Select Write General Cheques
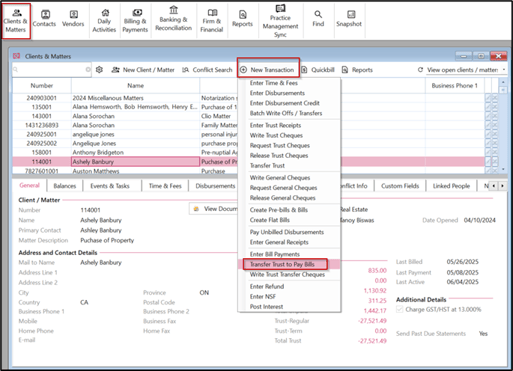Screen dimensions: 513x371 280,178
